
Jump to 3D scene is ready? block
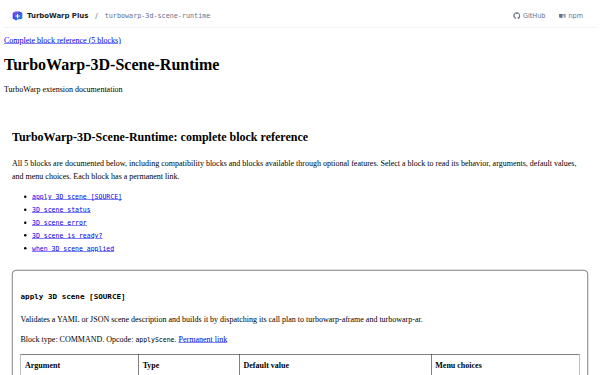point(67,236)
